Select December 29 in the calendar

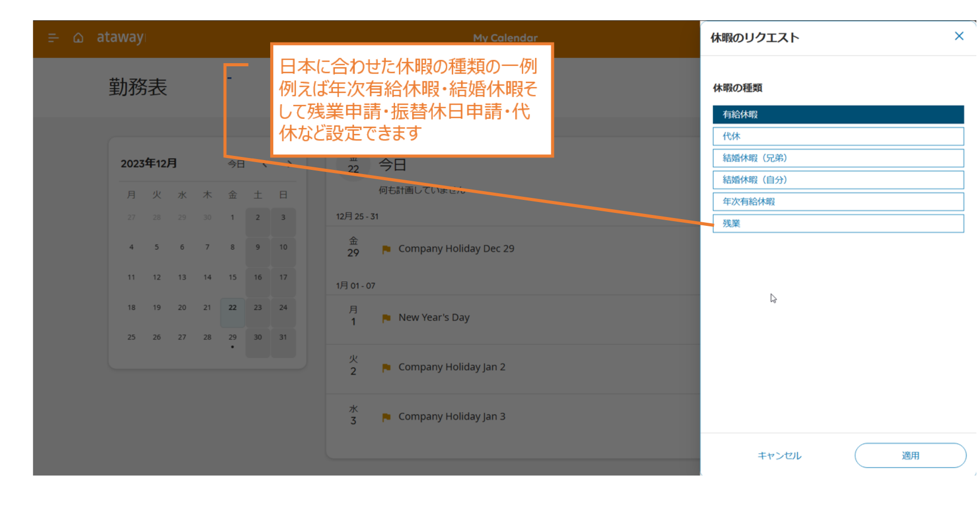(x=232, y=337)
